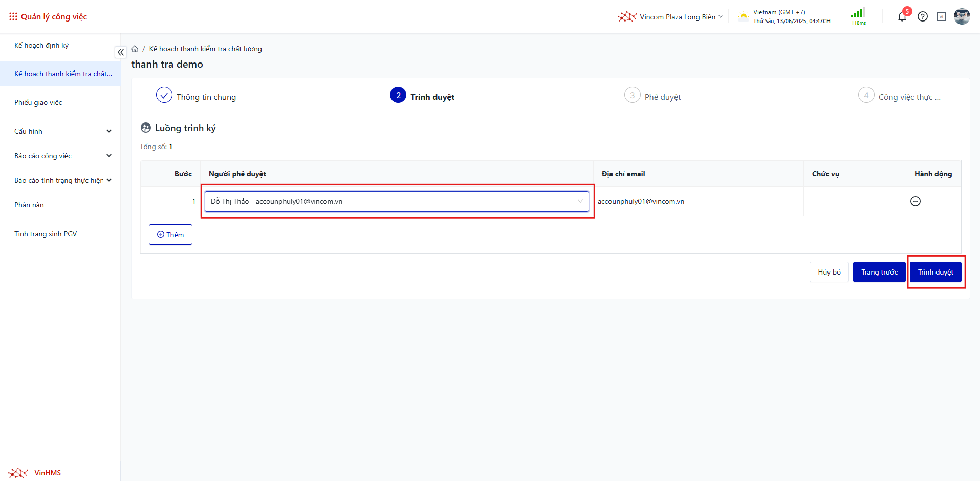Remove approver row with minus icon
980x481 pixels.
[x=916, y=201]
